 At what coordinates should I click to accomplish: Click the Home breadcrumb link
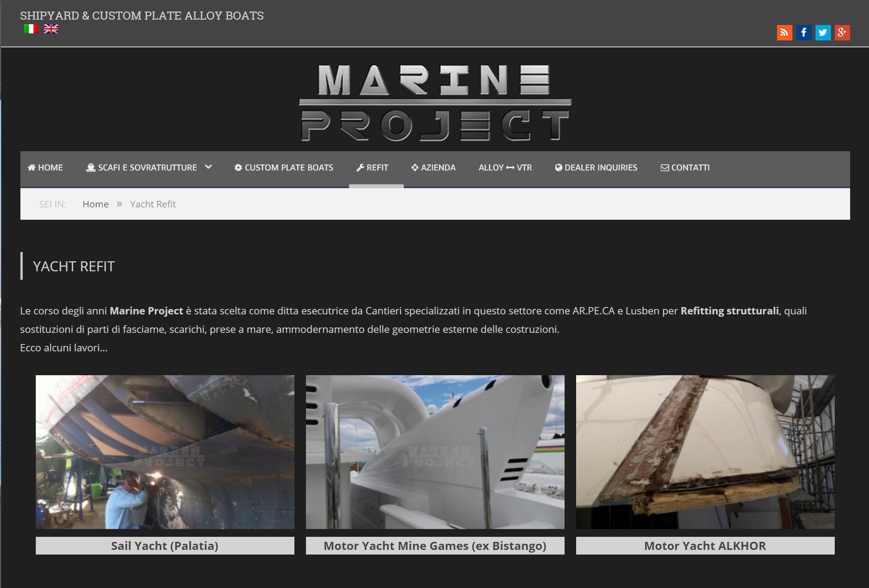(x=95, y=204)
